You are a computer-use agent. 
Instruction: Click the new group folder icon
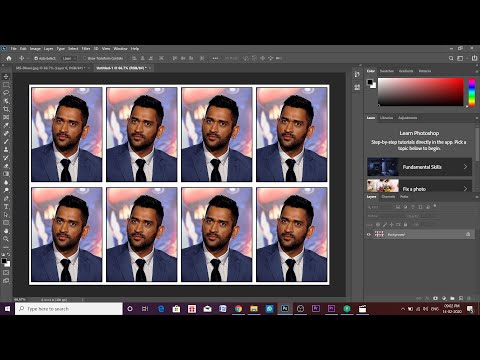[452, 298]
